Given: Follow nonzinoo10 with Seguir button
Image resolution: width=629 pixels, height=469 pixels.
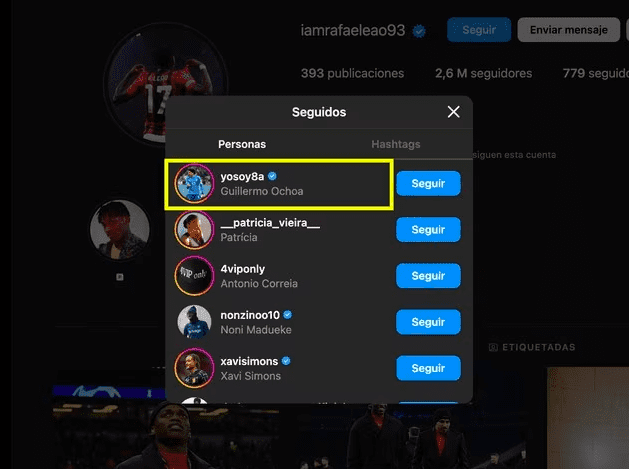Looking at the screenshot, I should pyautogui.click(x=428, y=322).
